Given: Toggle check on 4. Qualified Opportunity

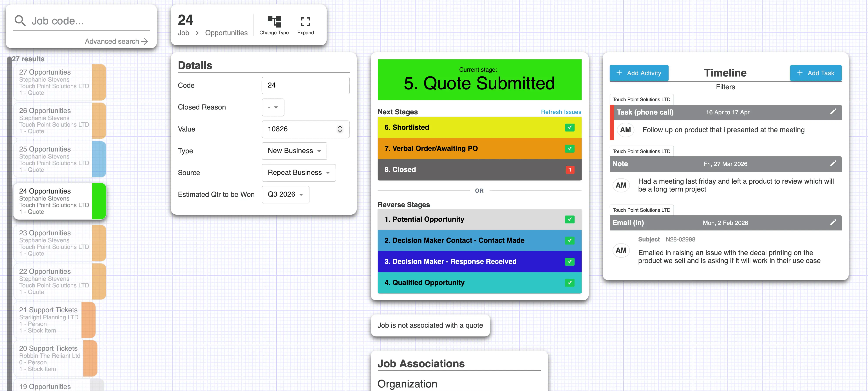Looking at the screenshot, I should point(570,283).
